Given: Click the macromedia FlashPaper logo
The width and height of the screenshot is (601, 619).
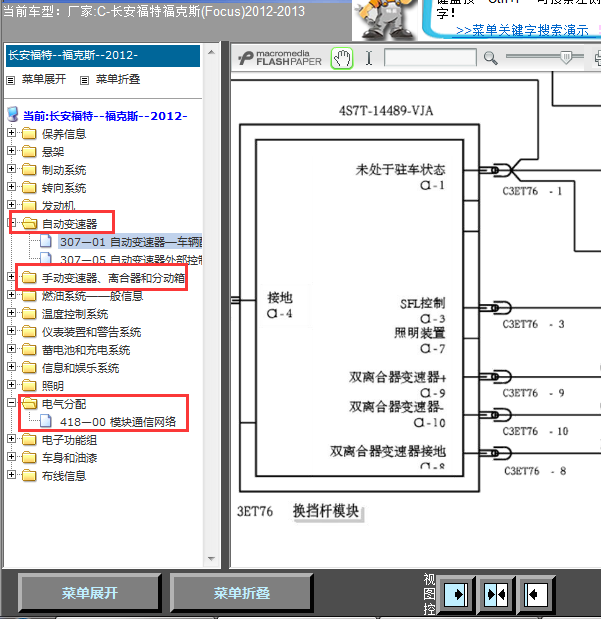Looking at the screenshot, I should 280,58.
